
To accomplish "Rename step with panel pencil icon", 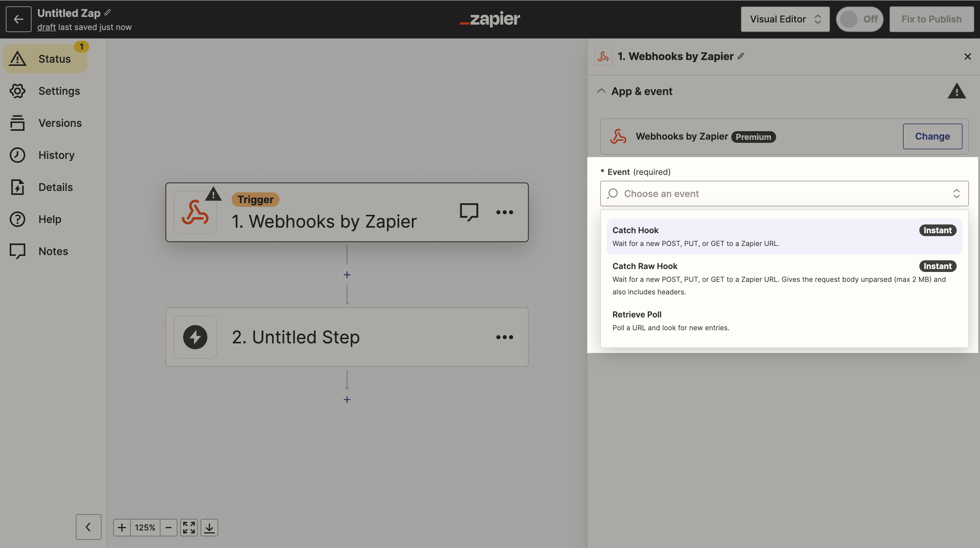I will (741, 56).
